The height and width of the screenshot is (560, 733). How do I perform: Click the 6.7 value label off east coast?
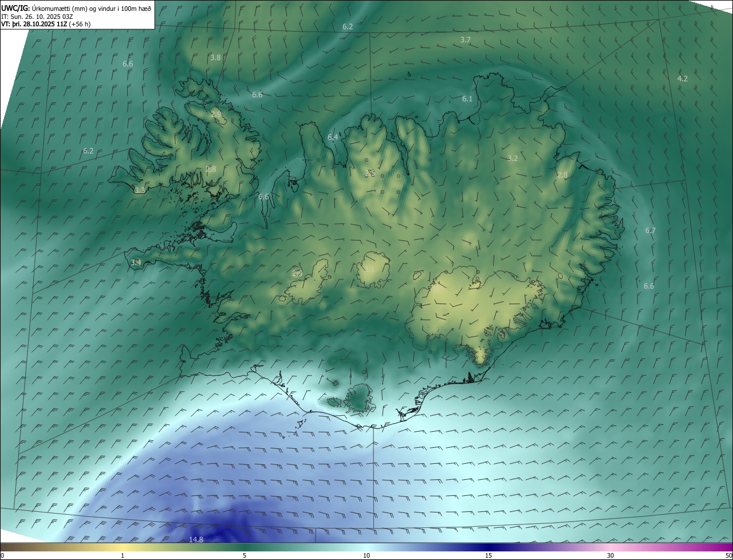[x=650, y=231]
